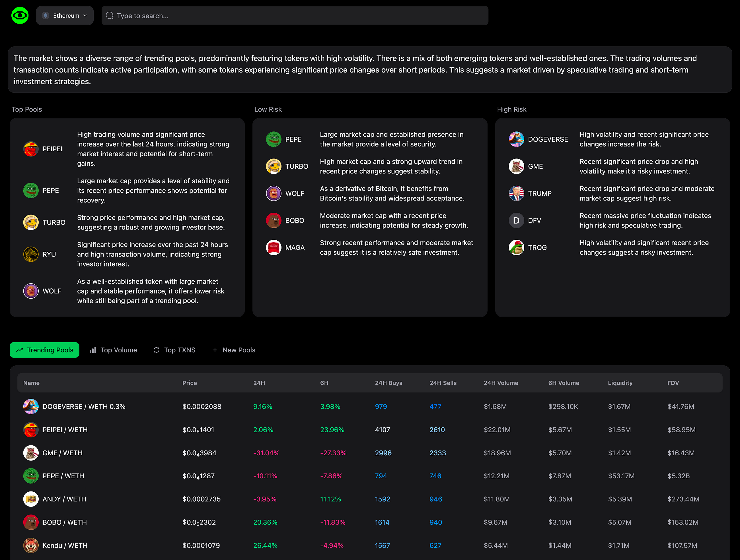Screen dimensions: 740x560
Task: Click the Name column header
Action: click(x=31, y=383)
